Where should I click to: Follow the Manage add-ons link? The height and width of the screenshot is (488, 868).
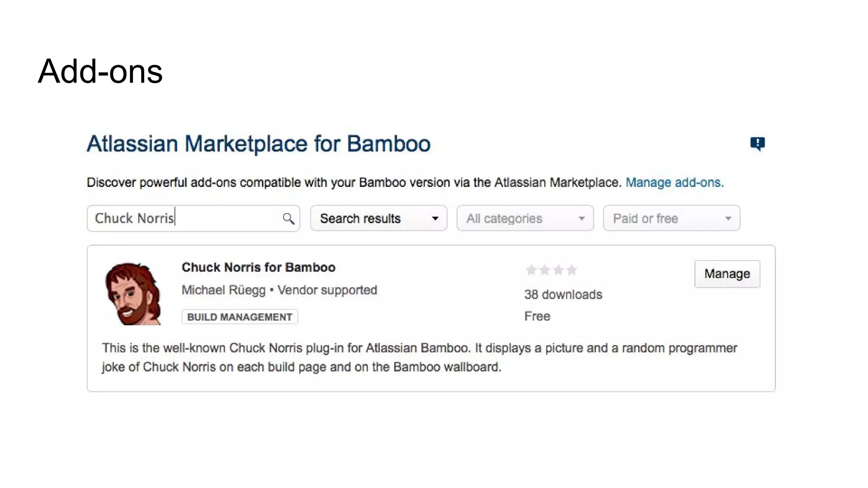[675, 183]
